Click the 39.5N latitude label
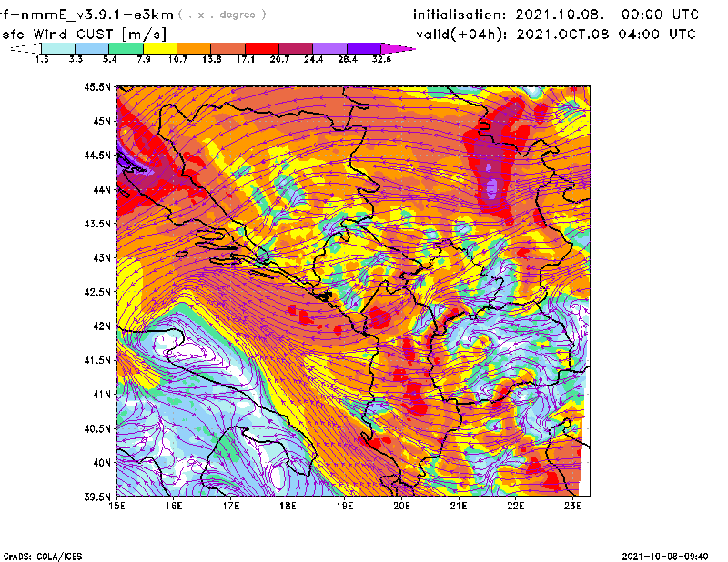This screenshot has height=562, width=728. tap(97, 497)
